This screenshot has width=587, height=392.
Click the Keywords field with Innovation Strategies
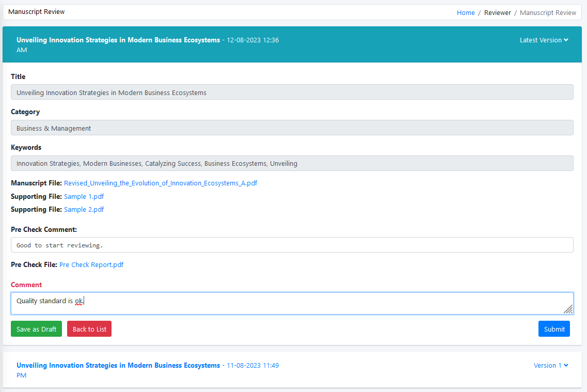tap(292, 163)
